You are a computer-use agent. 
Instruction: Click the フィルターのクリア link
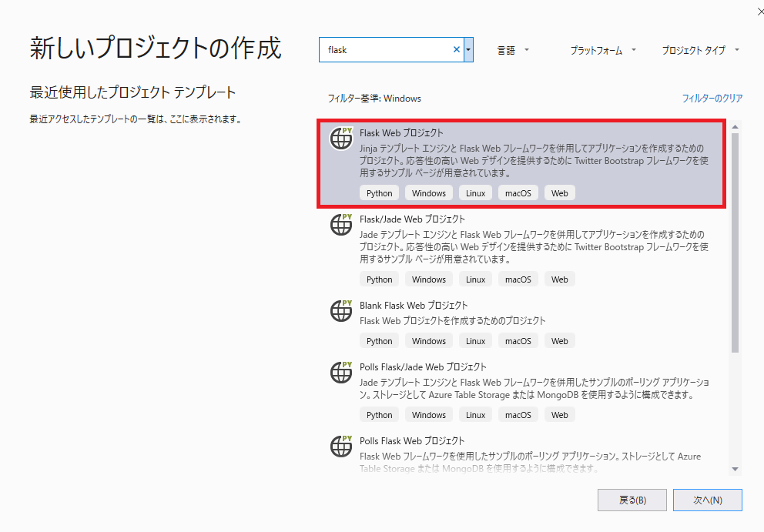click(x=712, y=99)
